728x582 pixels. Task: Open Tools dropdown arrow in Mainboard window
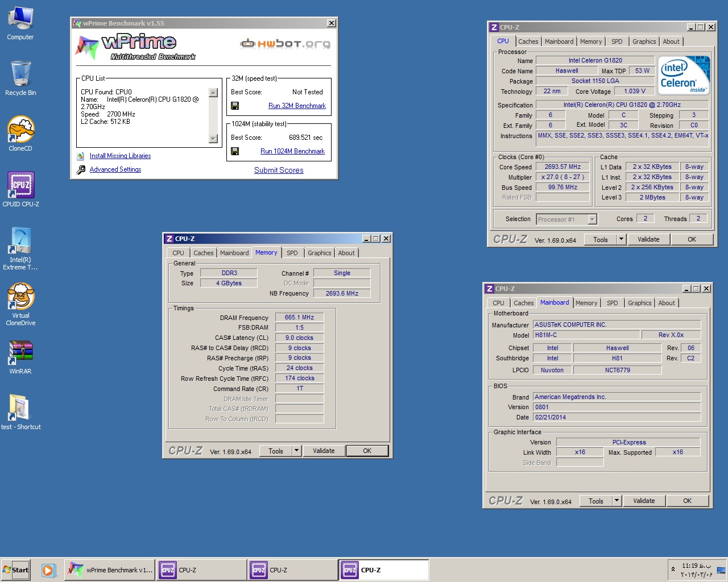[x=617, y=501]
